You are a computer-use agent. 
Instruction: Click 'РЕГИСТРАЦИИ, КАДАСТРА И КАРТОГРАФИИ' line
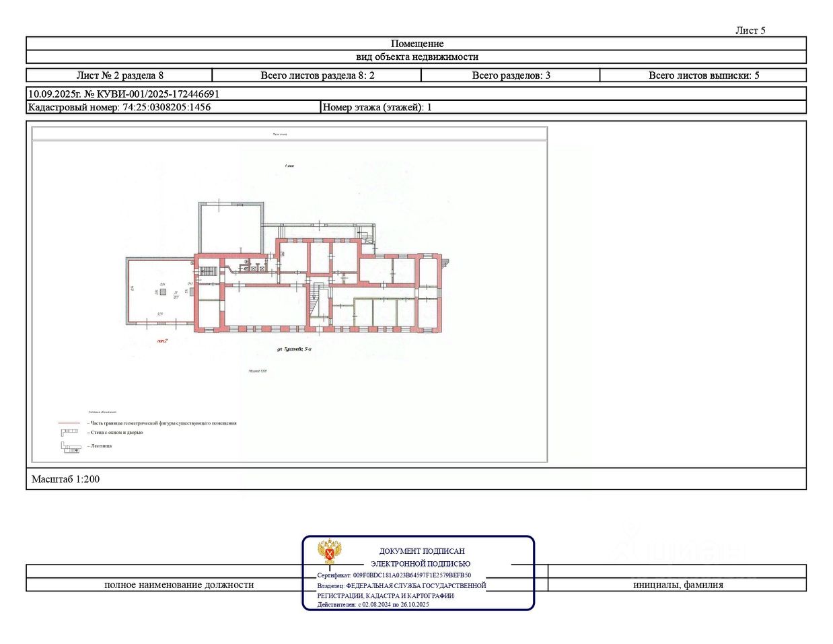click(386, 596)
